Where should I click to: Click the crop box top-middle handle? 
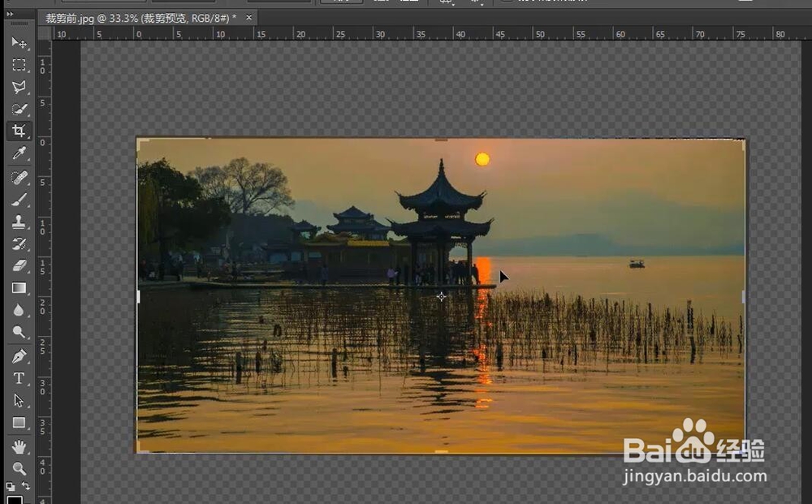441,139
